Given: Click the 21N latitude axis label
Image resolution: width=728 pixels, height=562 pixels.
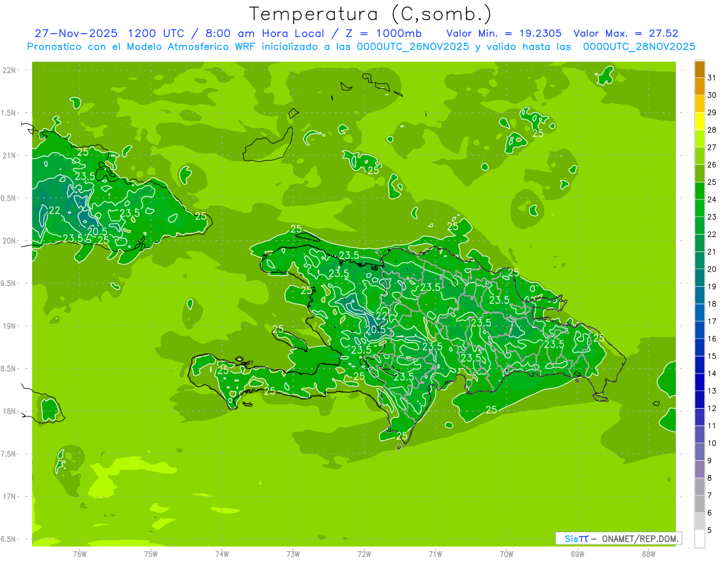Looking at the screenshot, I should tap(9, 156).
